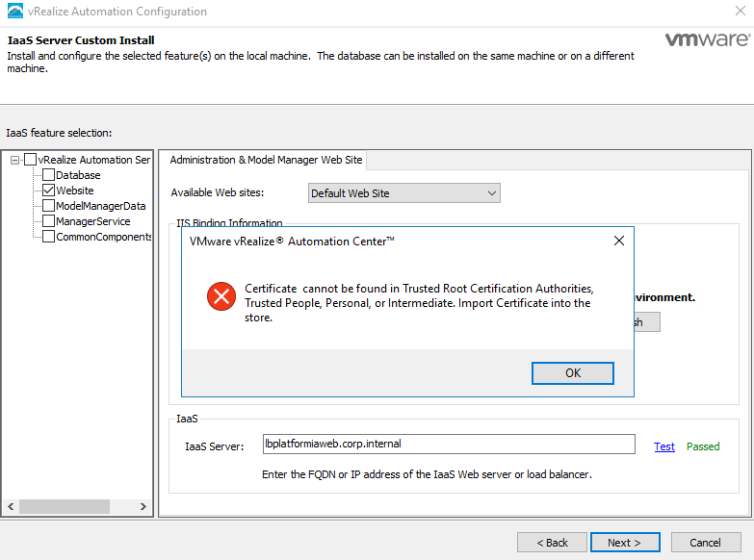This screenshot has width=754, height=560.
Task: Click OK in the certificate error dialog
Action: [573, 373]
